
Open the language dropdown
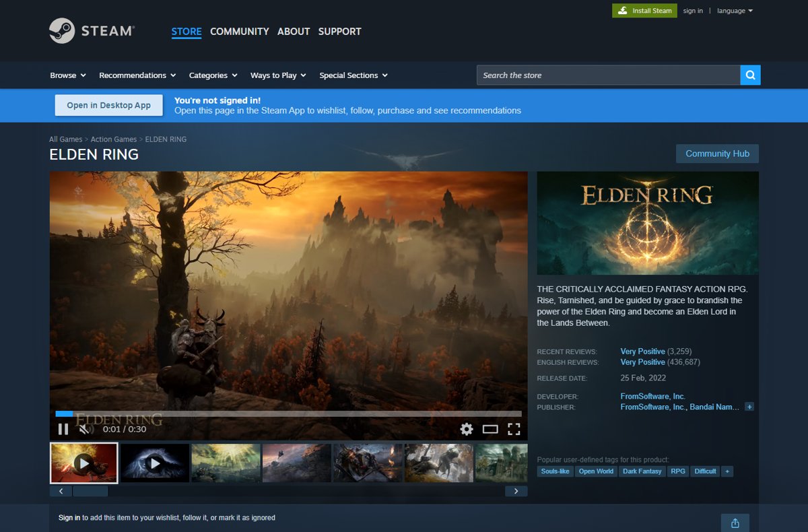pos(735,11)
